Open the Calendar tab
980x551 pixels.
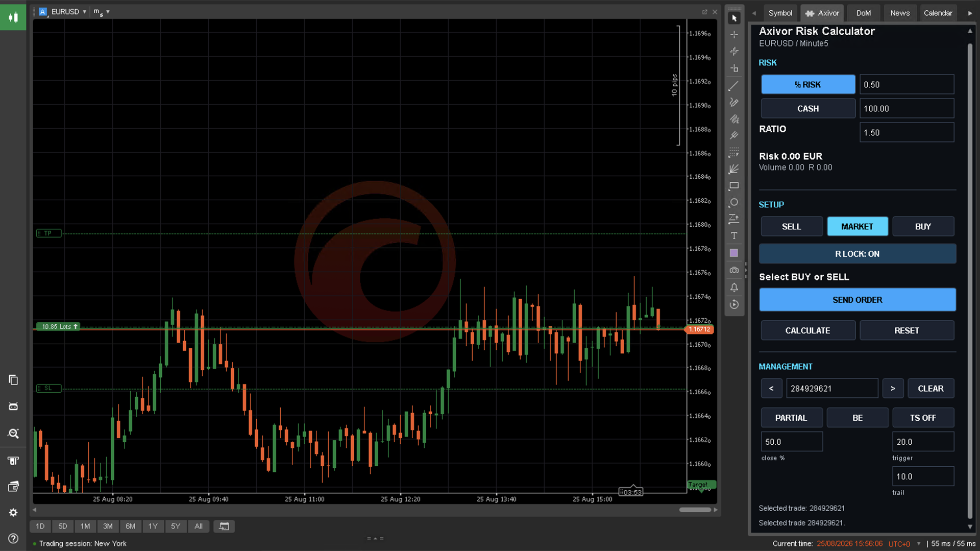point(938,13)
